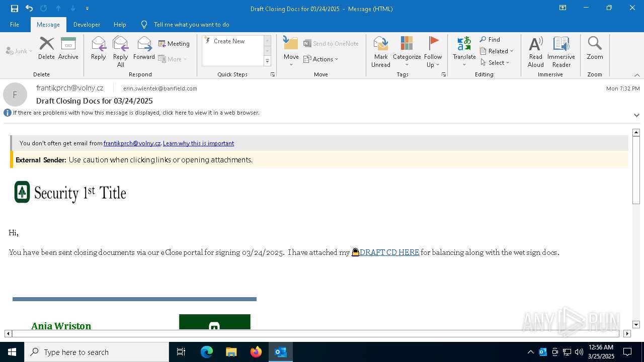
Task: Go to previous item with the up arrow
Action: [58, 9]
